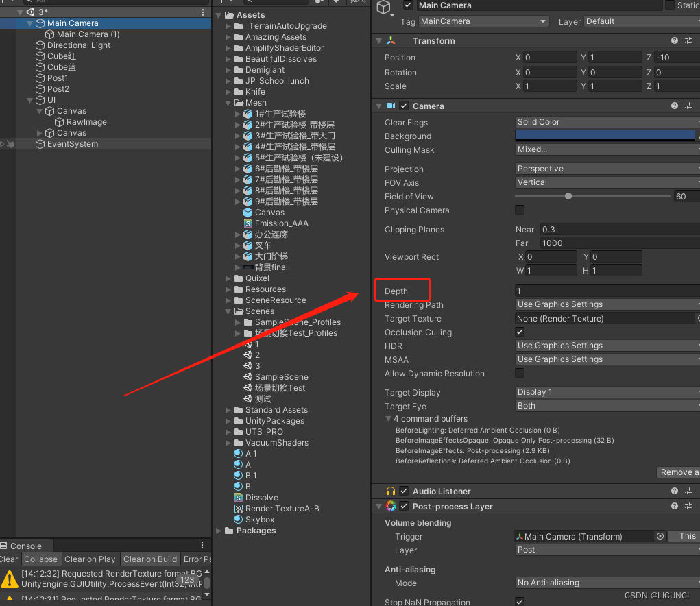Click the Depth input field
Image resolution: width=700 pixels, height=606 pixels.
pyautogui.click(x=607, y=290)
